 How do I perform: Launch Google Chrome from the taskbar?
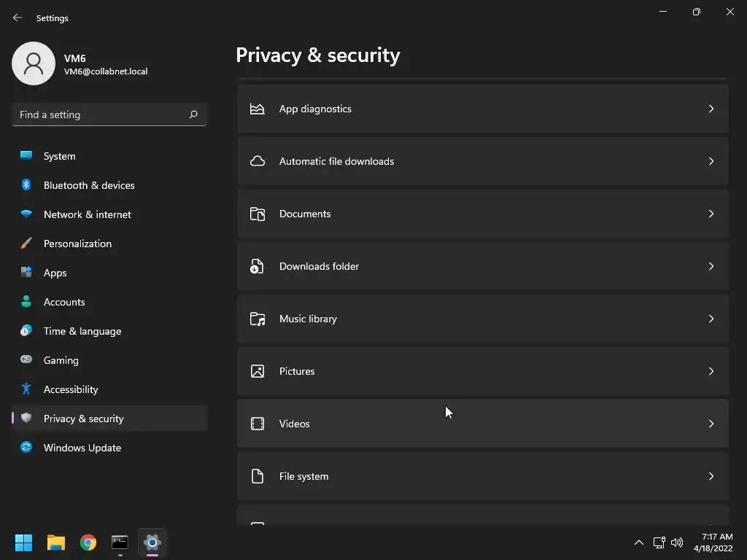click(88, 542)
